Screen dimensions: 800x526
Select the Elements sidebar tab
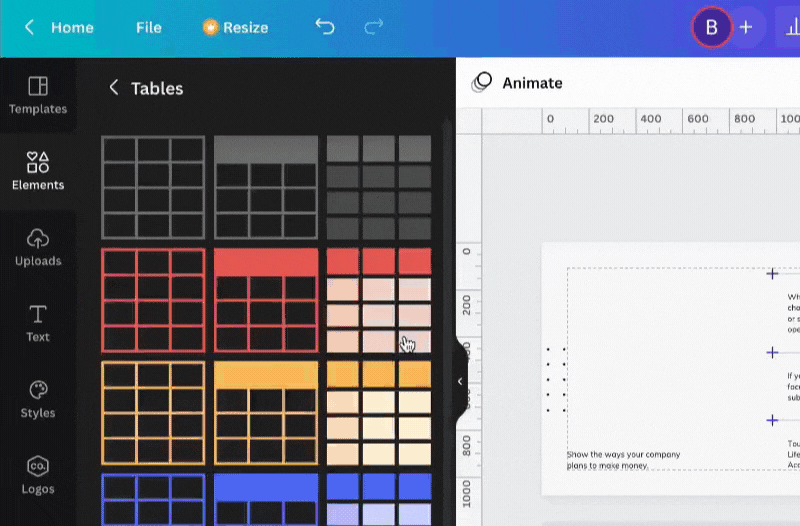[38, 171]
